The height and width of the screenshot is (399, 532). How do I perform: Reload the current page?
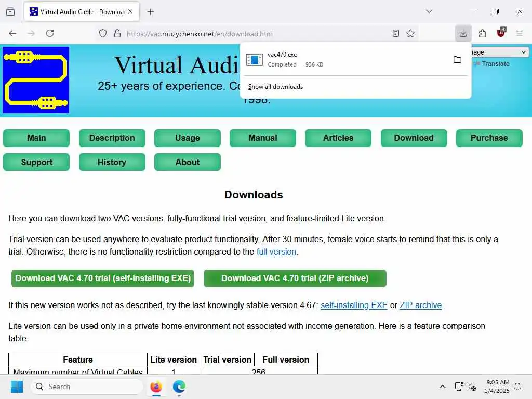click(x=50, y=33)
